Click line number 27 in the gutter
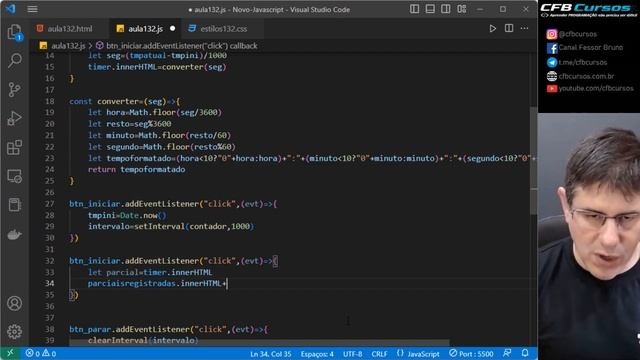 (49, 204)
